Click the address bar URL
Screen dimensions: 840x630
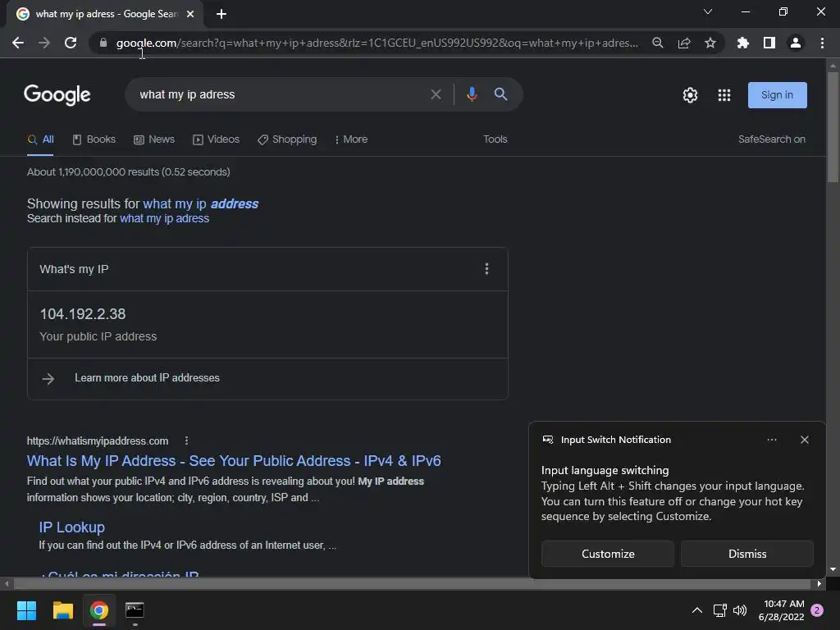pos(377,43)
